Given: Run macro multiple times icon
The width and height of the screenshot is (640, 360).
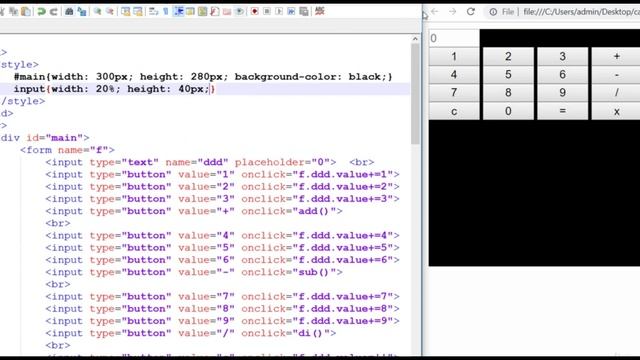Looking at the screenshot, I should point(291,11).
